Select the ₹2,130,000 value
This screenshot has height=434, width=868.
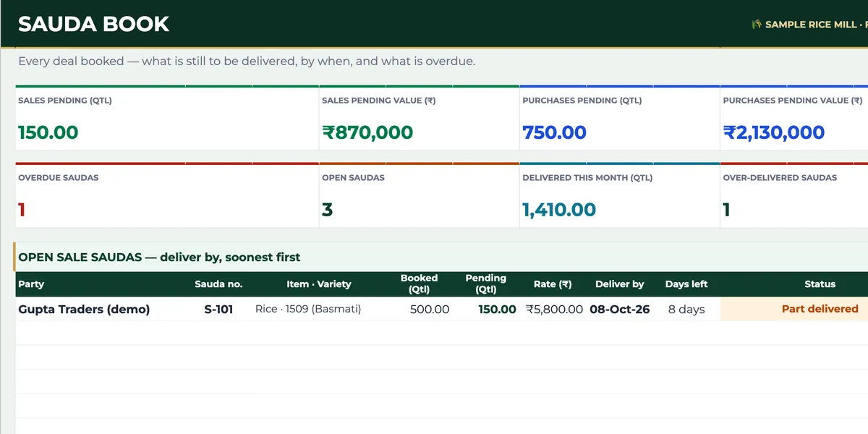pyautogui.click(x=774, y=132)
